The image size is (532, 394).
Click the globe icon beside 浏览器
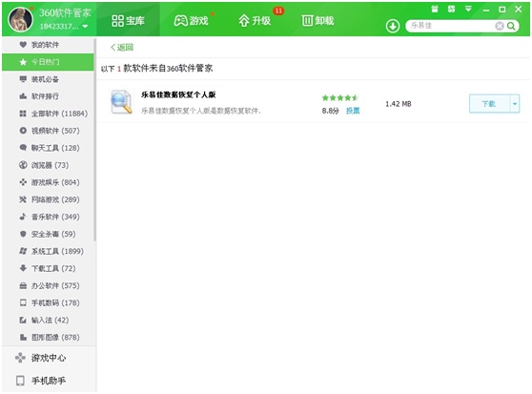coord(23,165)
